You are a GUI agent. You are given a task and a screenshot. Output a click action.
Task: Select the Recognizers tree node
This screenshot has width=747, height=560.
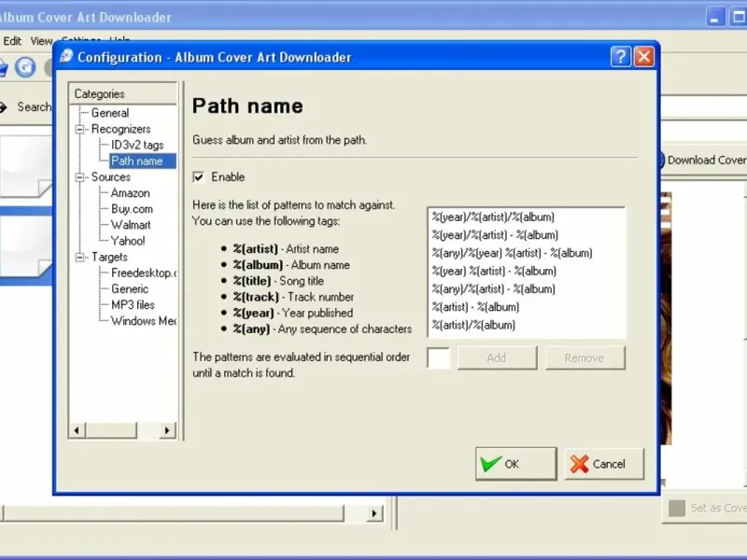pos(121,129)
